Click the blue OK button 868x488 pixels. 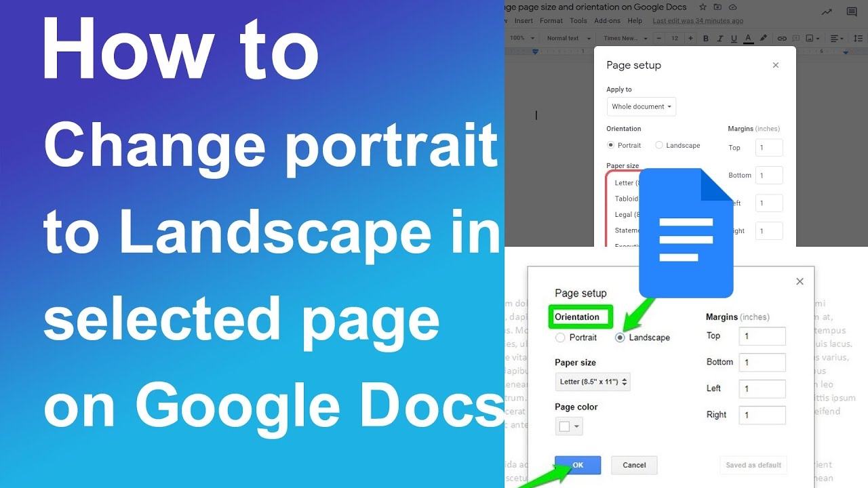coord(578,465)
